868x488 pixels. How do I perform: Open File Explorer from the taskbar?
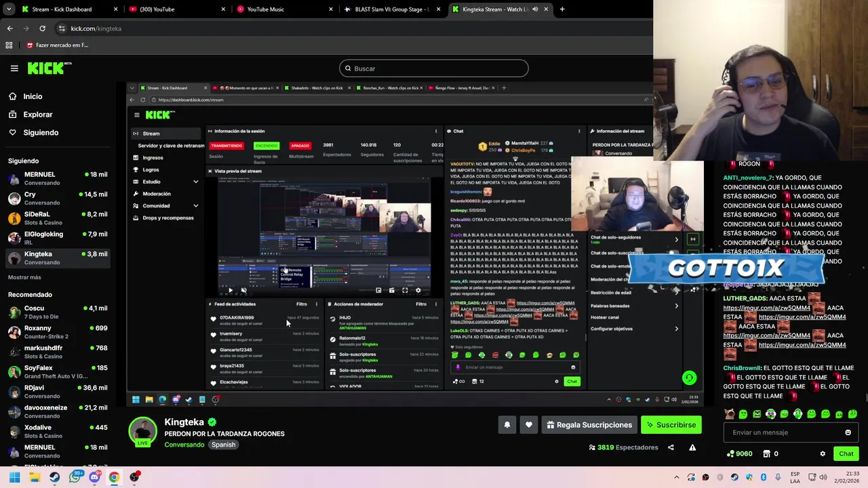click(x=35, y=477)
